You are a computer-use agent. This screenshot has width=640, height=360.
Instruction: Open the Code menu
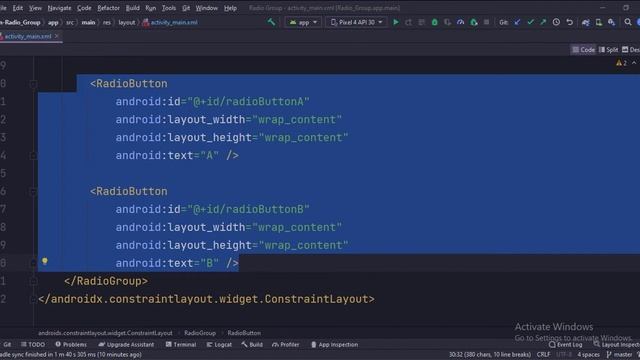[x=84, y=8]
